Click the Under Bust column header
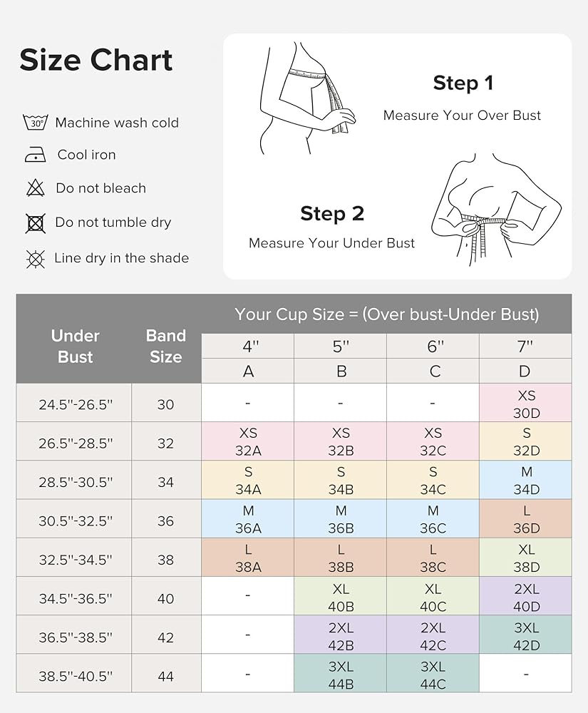This screenshot has height=713, width=588. tap(75, 346)
